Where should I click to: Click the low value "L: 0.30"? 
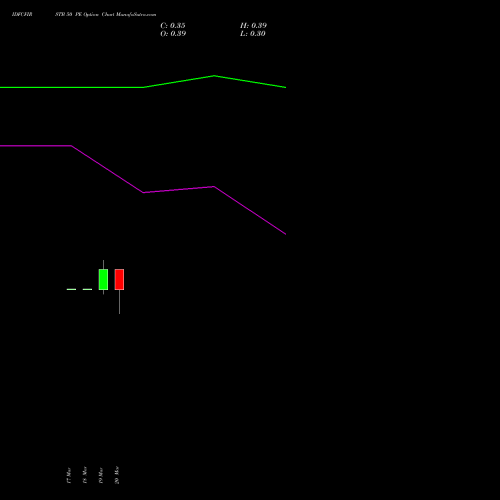pyautogui.click(x=253, y=34)
